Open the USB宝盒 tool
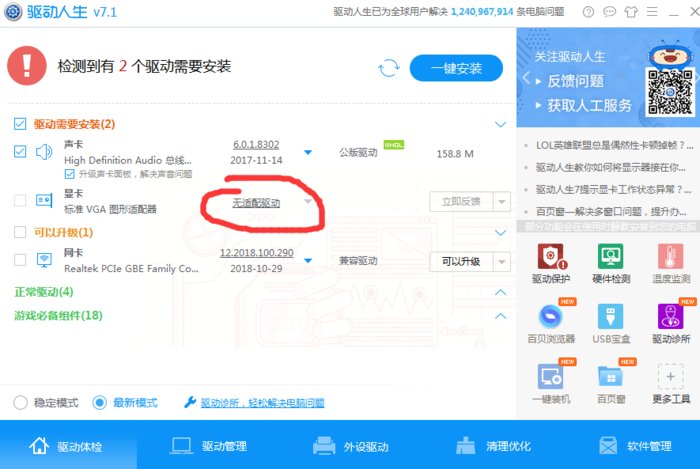Image resolution: width=700 pixels, height=469 pixels. pyautogui.click(x=610, y=316)
